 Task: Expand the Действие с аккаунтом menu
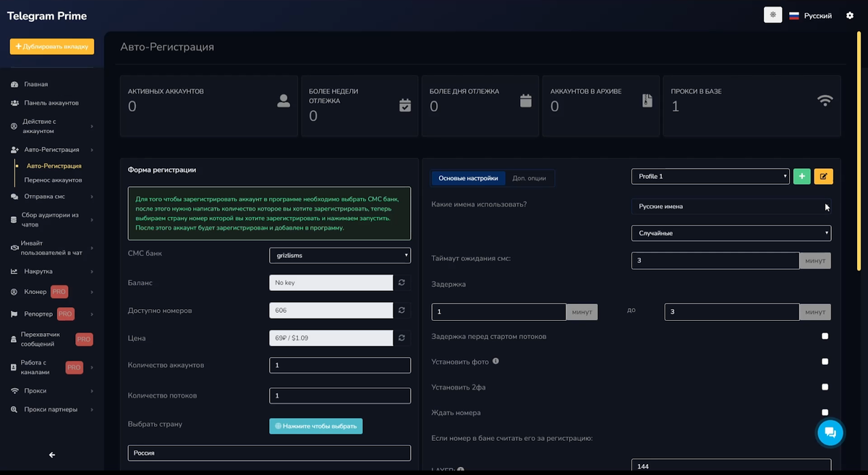tap(52, 126)
